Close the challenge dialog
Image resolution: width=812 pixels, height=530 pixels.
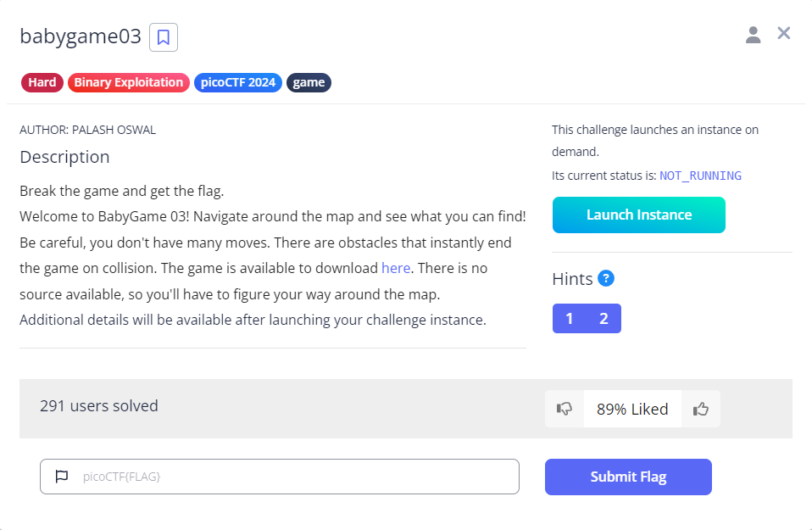coord(783,33)
